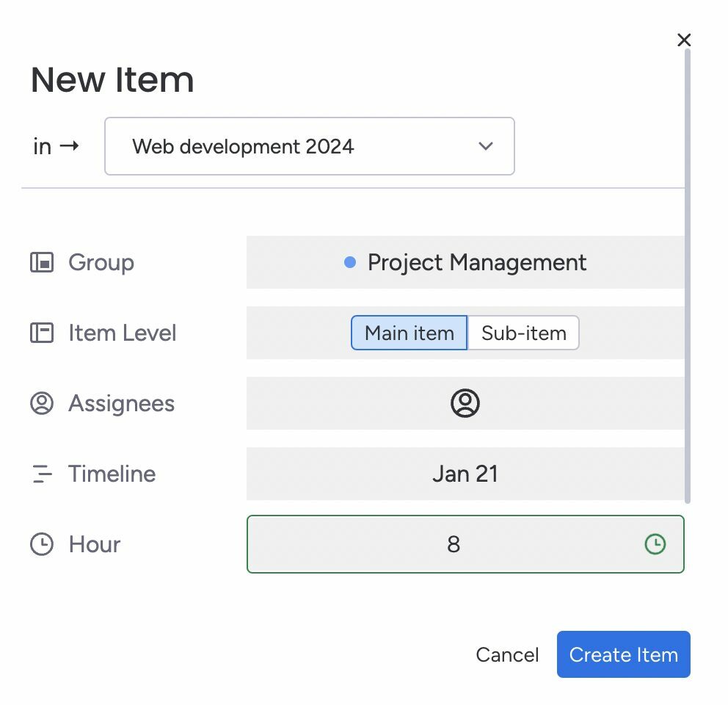Open the Web development 2024 board dropdown
The width and height of the screenshot is (728, 705).
tap(310, 146)
